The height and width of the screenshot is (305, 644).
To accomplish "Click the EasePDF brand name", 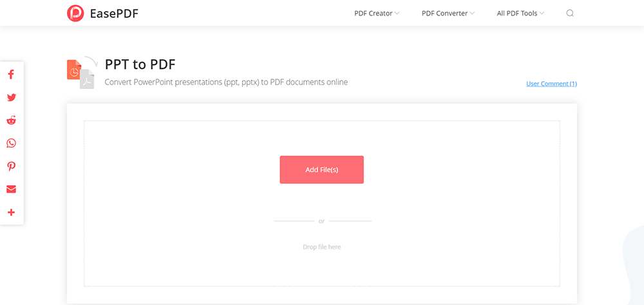I will click(115, 13).
